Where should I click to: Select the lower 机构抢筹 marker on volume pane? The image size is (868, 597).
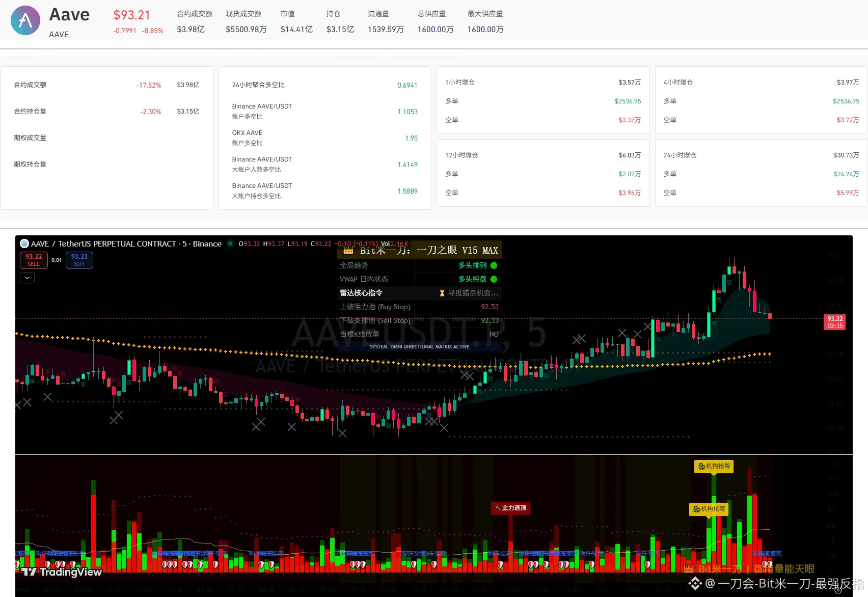pyautogui.click(x=709, y=509)
